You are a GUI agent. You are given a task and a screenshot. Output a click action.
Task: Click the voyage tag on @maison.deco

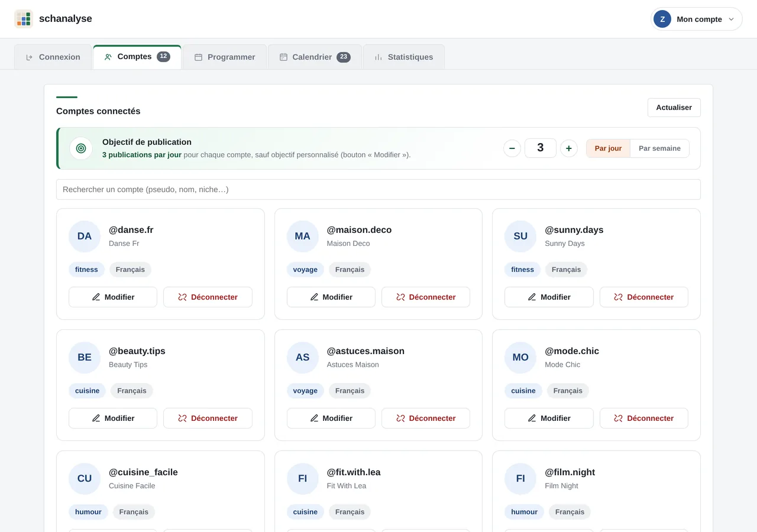tap(305, 270)
